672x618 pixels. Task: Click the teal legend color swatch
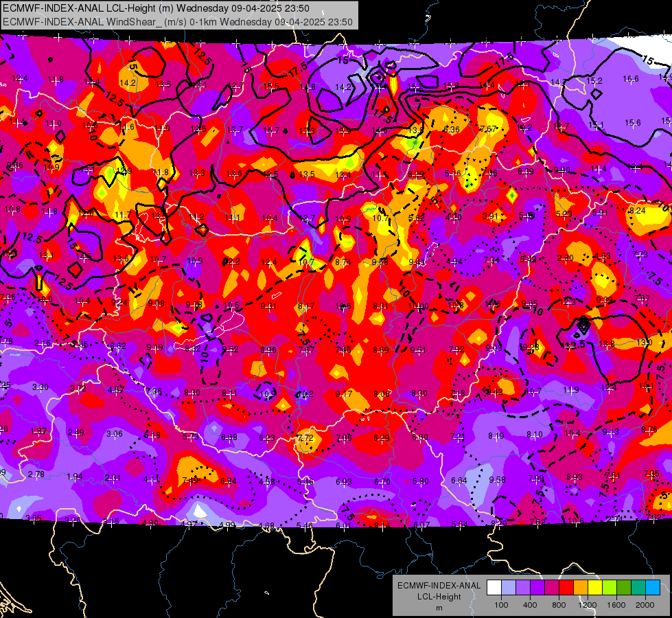click(638, 587)
